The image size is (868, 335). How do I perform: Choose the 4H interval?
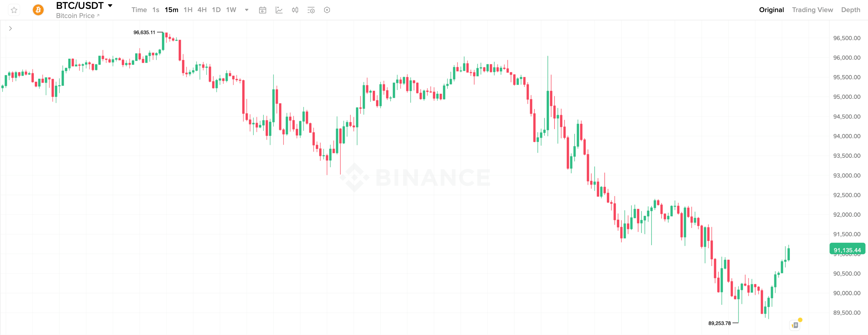coord(202,10)
